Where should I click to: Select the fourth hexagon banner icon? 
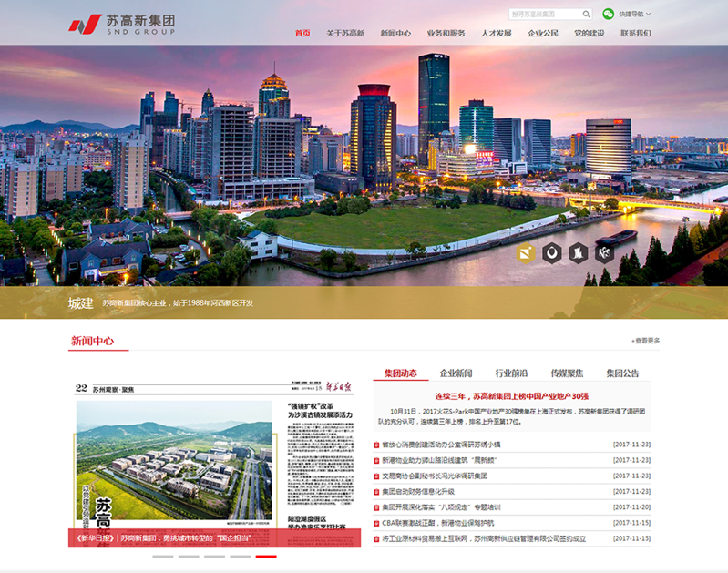[603, 252]
